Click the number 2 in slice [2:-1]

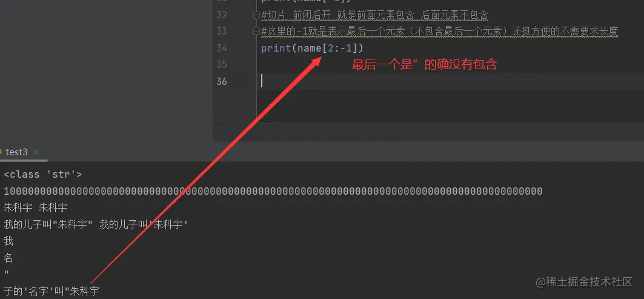[x=331, y=49]
